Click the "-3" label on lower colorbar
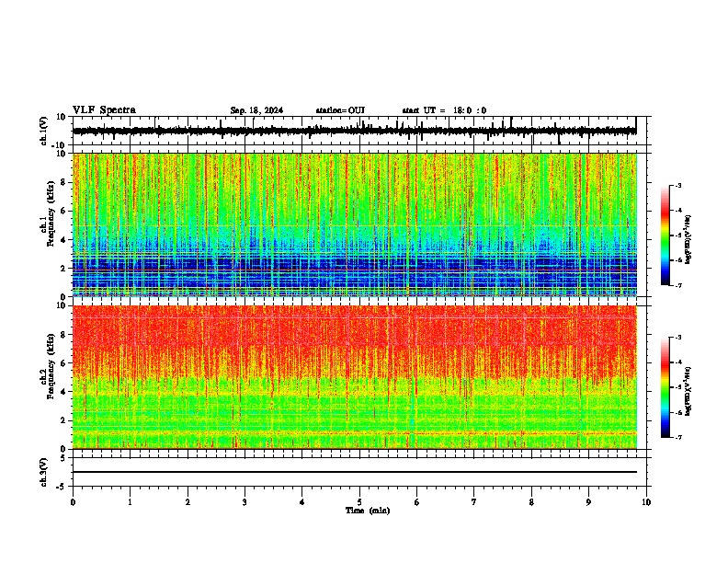The image size is (728, 563). (x=678, y=338)
